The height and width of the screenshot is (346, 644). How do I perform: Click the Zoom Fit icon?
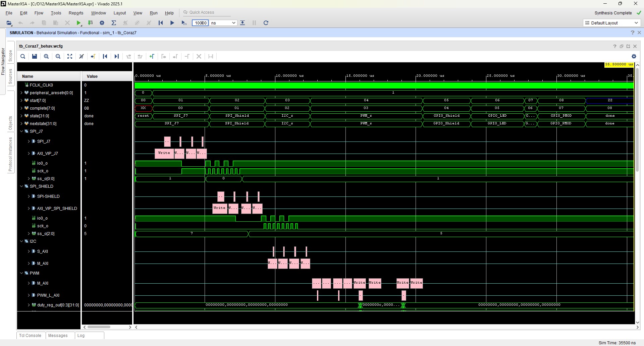[70, 56]
